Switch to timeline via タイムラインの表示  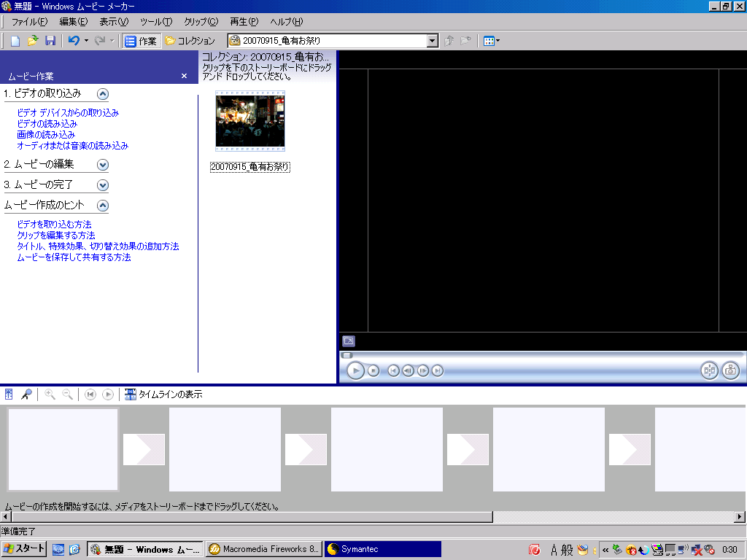[x=163, y=394]
